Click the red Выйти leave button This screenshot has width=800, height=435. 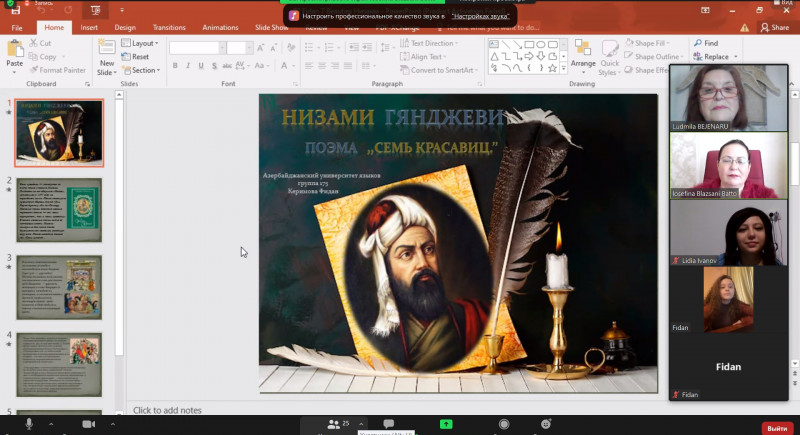point(776,427)
